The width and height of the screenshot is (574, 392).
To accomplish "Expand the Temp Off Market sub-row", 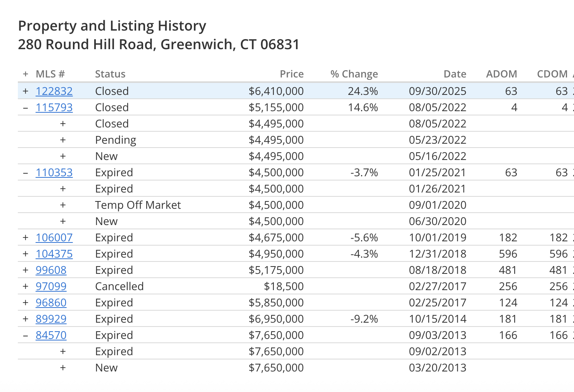I will pyautogui.click(x=63, y=205).
